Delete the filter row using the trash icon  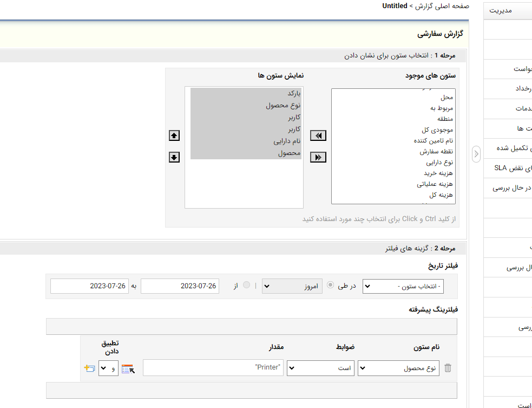tap(448, 368)
